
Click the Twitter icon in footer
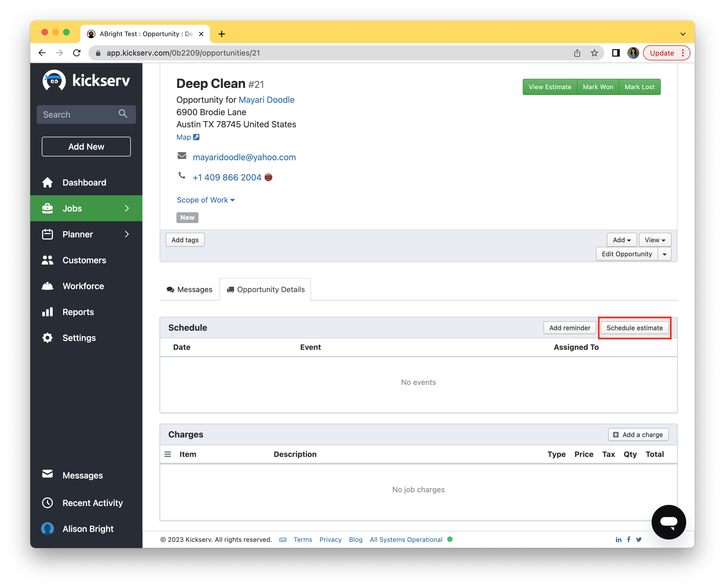[x=639, y=539]
